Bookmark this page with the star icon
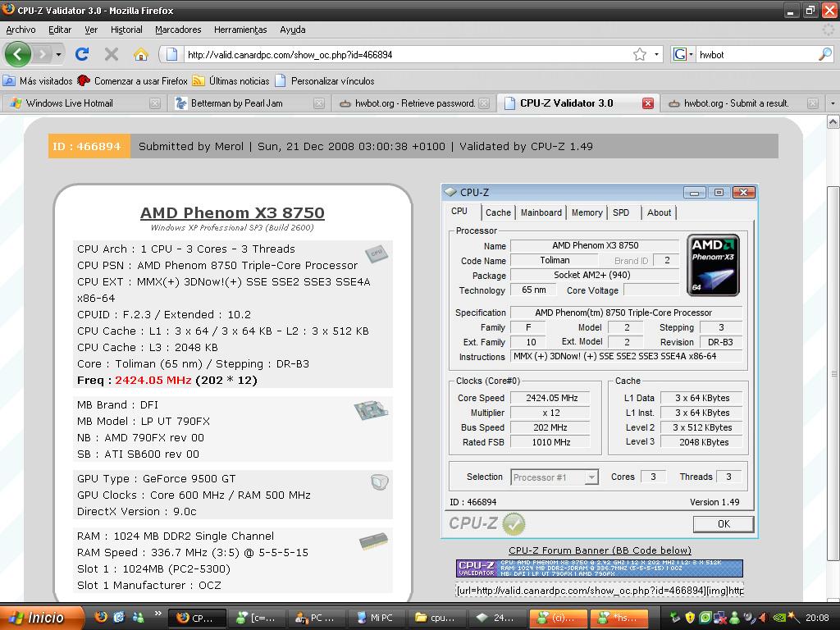 click(640, 54)
